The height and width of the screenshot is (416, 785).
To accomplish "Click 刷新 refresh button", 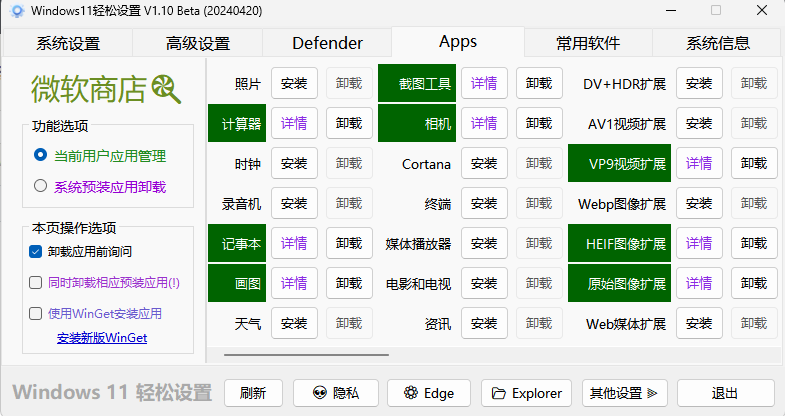I will tap(253, 393).
